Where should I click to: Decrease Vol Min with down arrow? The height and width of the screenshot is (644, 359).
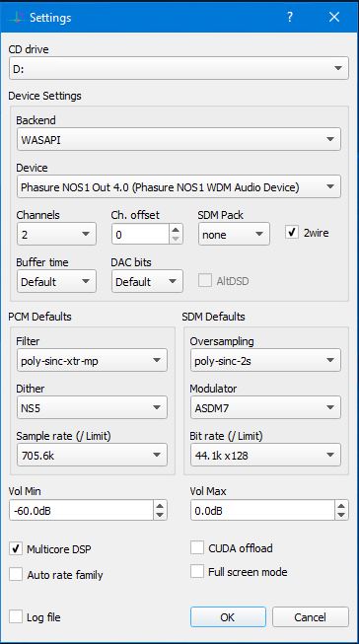160,515
